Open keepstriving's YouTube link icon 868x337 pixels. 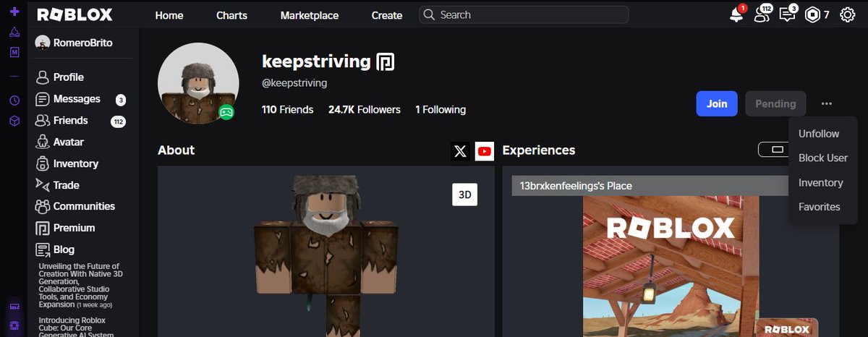pos(485,151)
